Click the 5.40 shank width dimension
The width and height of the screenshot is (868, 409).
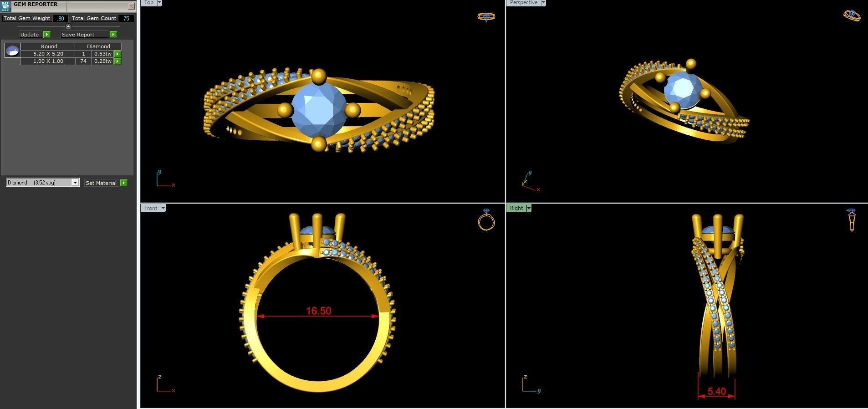(x=717, y=391)
